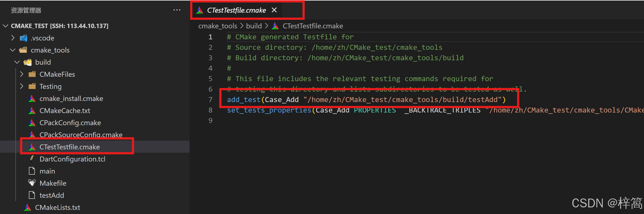Viewport: 644px width, 214px height.
Task: Click the CMake icon on the editor tab
Action: point(200,10)
